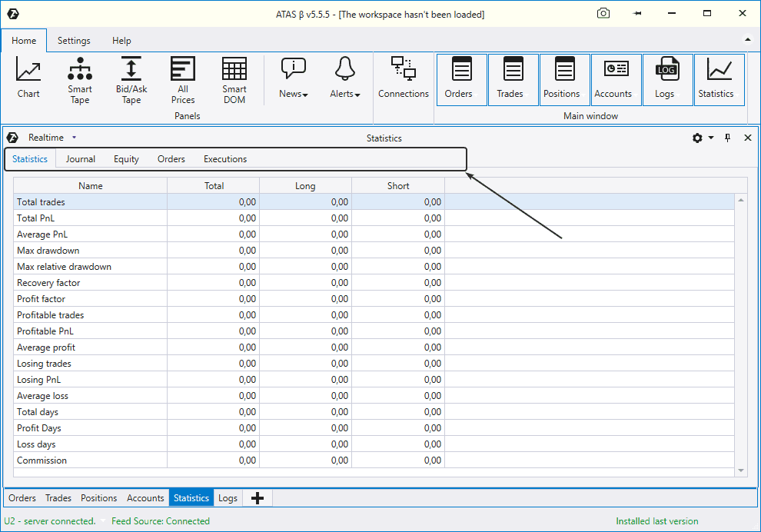The width and height of the screenshot is (761, 532).
Task: Open the All Prices panel
Action: 183,80
